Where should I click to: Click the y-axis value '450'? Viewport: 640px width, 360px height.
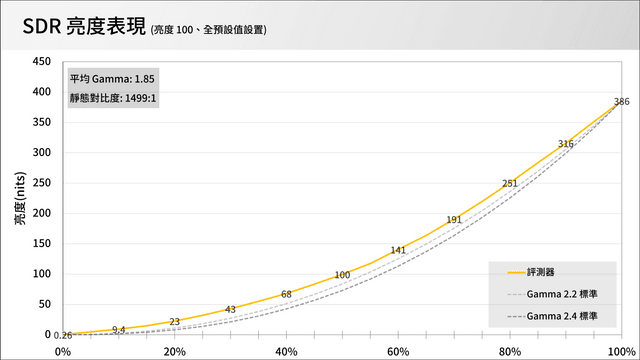click(42, 62)
